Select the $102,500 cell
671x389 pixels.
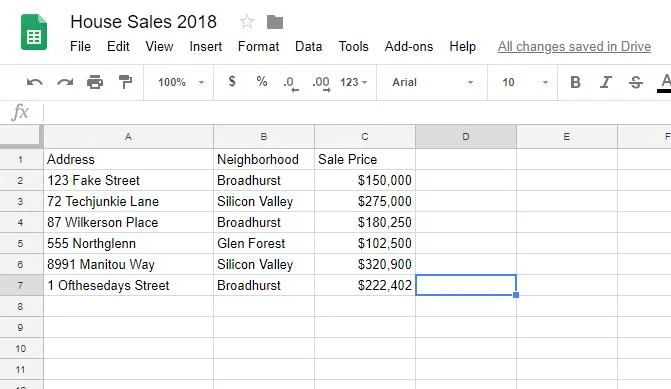[365, 243]
